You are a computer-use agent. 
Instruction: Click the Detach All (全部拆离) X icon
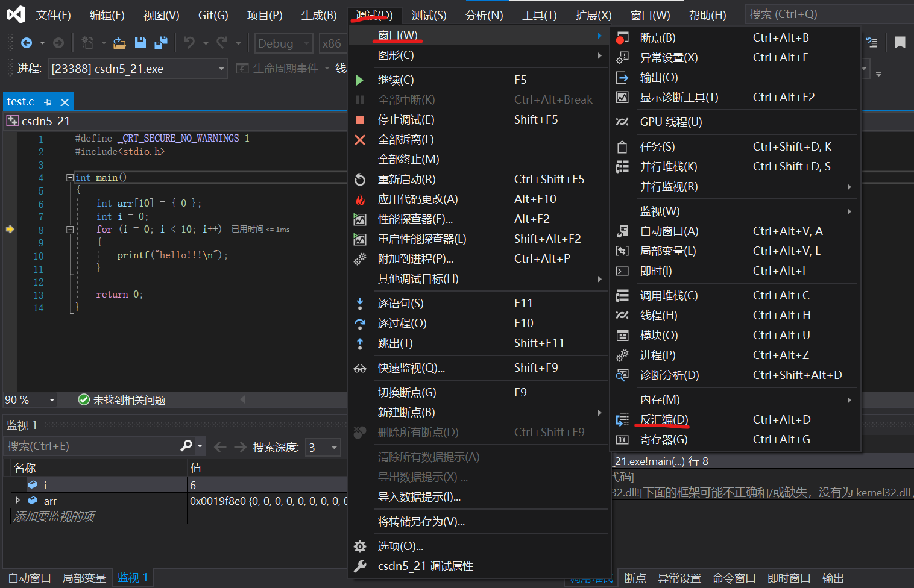[359, 140]
